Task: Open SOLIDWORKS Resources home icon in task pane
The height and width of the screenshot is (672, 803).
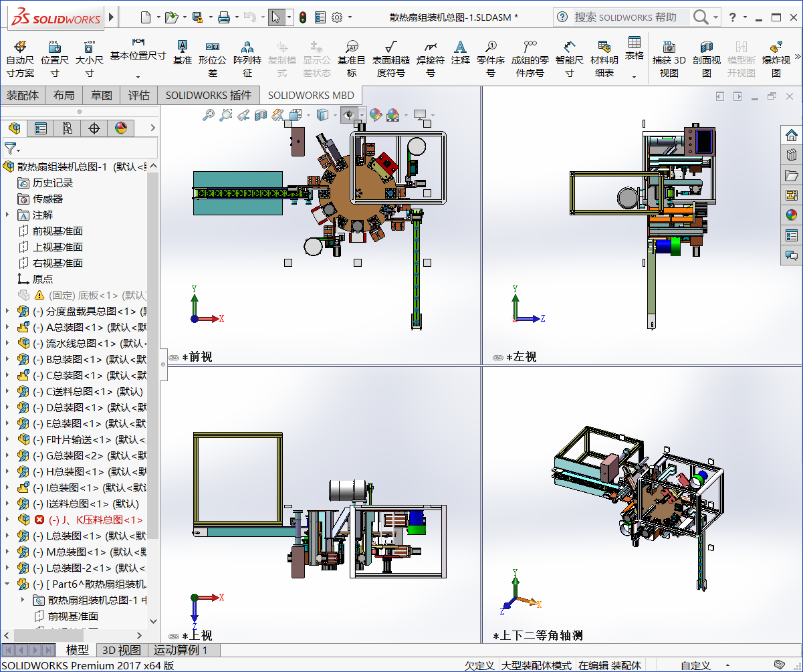Action: click(x=792, y=135)
